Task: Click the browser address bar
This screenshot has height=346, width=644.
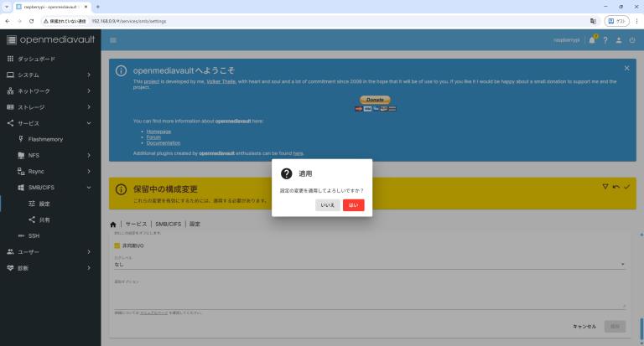Action: coord(320,21)
